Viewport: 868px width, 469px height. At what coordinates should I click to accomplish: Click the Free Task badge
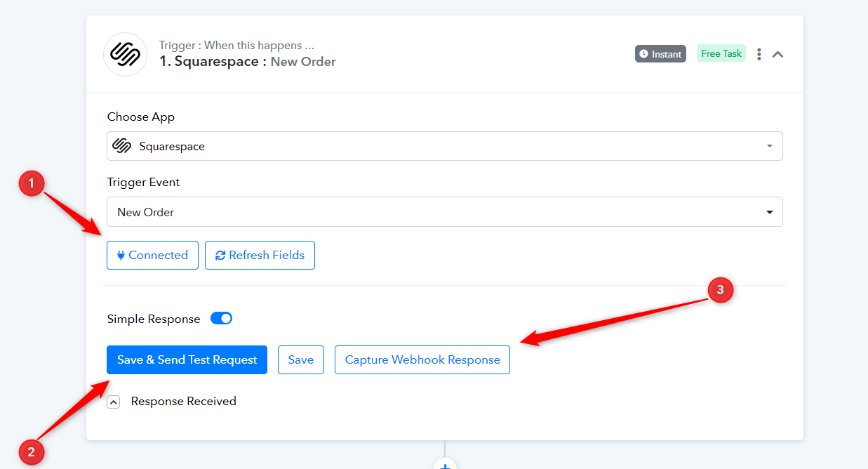click(x=721, y=53)
